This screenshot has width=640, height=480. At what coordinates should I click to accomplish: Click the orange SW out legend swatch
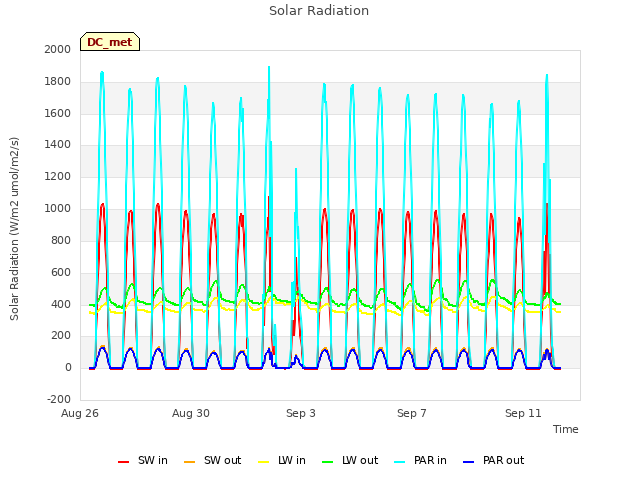coord(189,462)
